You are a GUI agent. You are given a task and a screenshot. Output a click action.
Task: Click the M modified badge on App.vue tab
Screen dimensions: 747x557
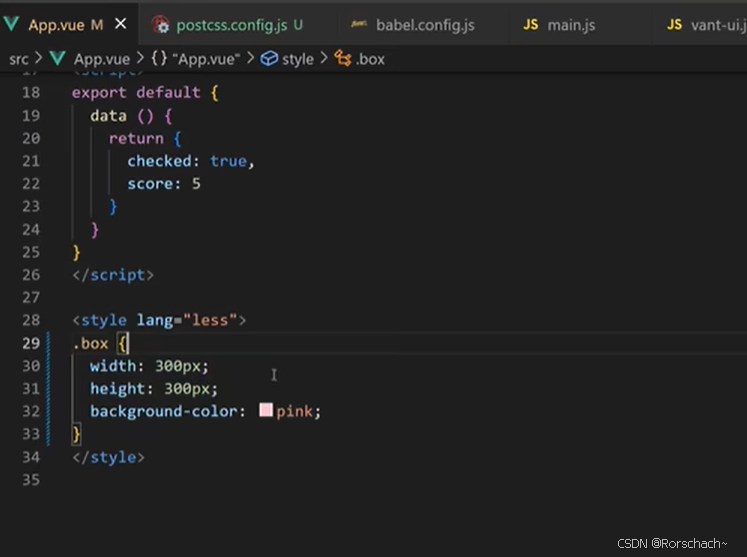pyautogui.click(x=97, y=25)
